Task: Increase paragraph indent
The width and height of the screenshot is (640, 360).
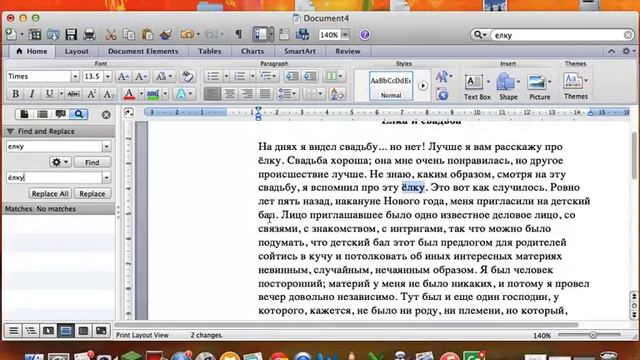Action: point(310,76)
